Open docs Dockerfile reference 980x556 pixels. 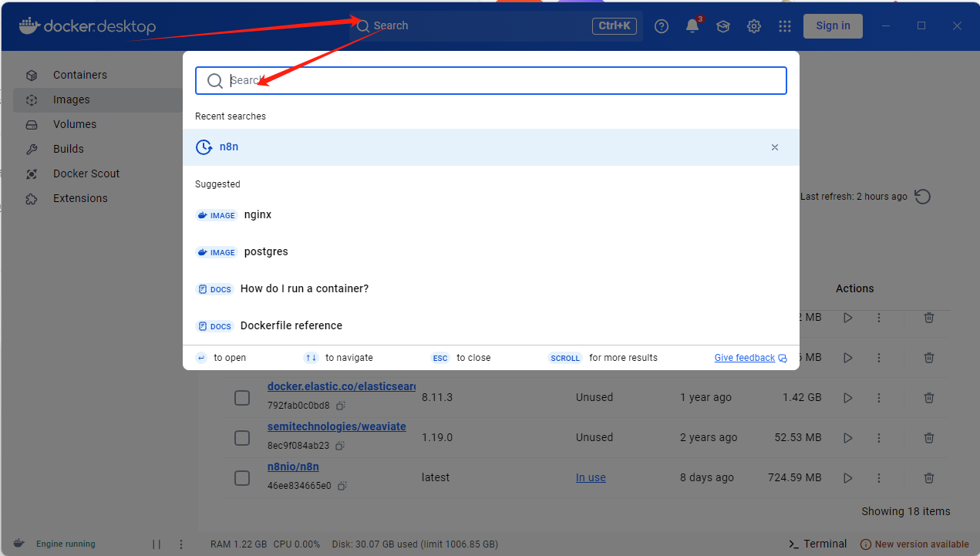click(x=491, y=326)
